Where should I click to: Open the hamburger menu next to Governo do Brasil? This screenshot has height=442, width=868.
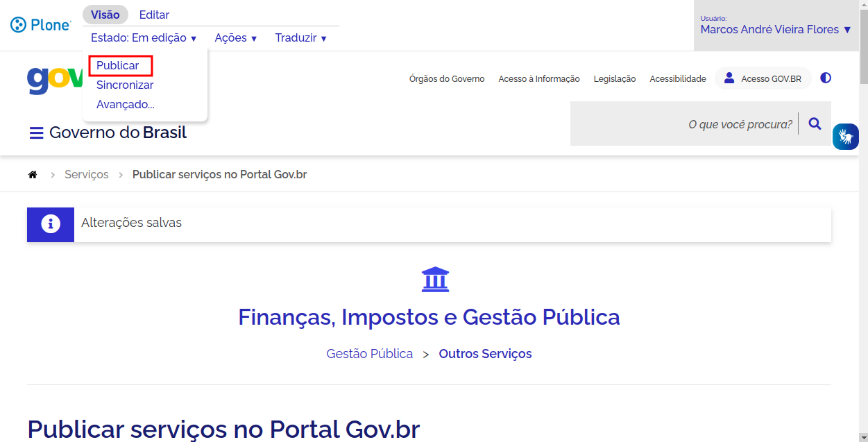point(36,133)
